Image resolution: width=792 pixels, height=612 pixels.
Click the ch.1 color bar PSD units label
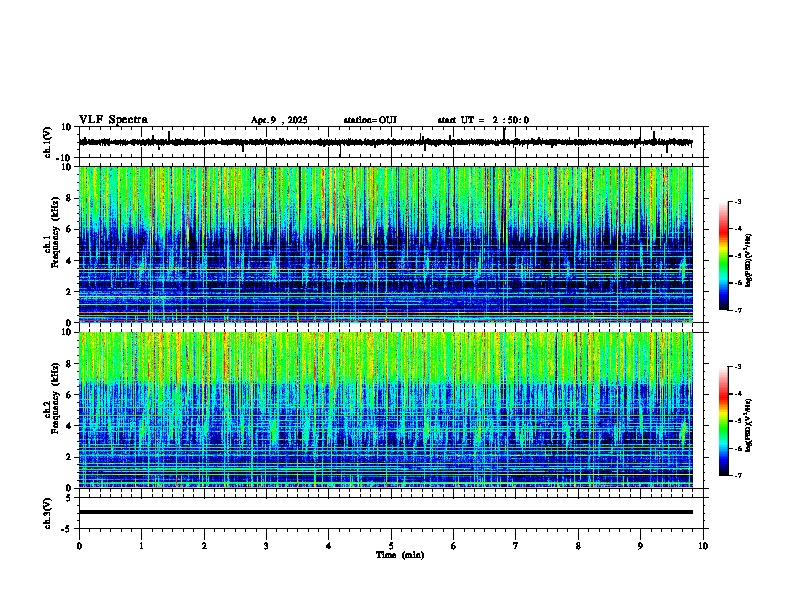pos(748,261)
